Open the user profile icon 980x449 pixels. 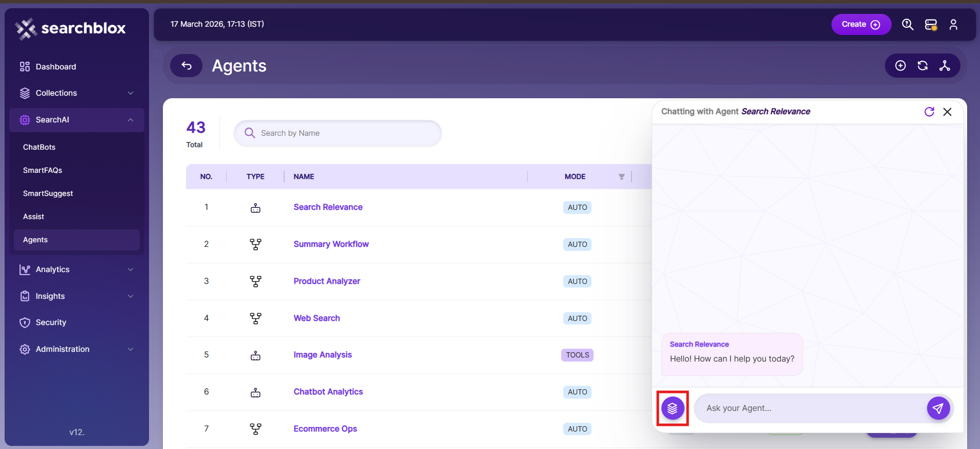tap(953, 24)
